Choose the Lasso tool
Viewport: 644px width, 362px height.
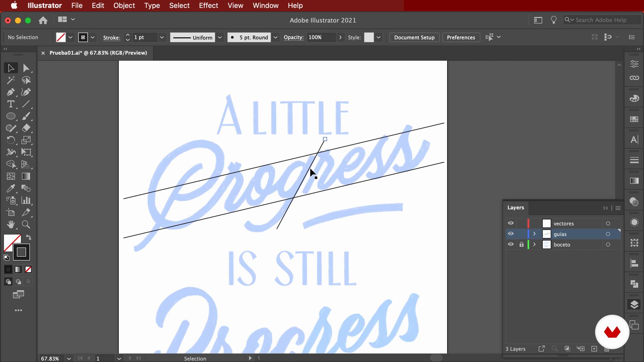[x=26, y=80]
